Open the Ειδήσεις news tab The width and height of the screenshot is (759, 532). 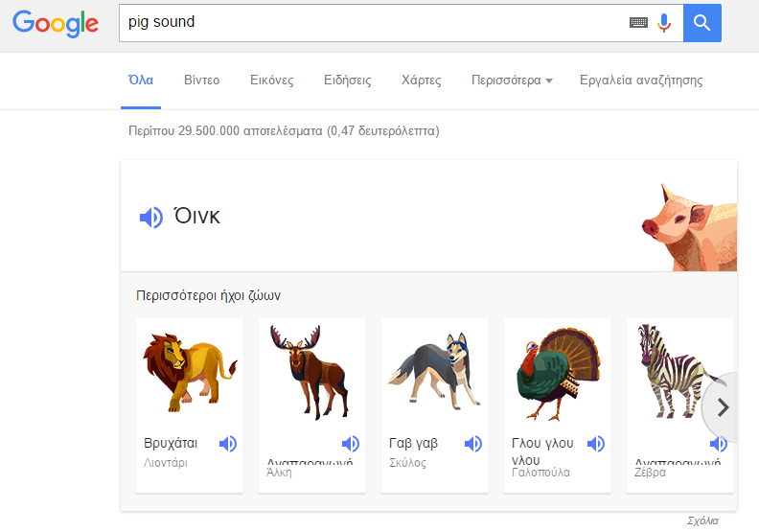[347, 81]
